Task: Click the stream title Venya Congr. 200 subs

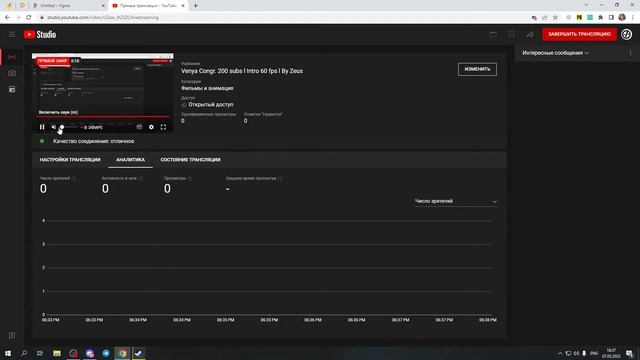Action: 242,71
